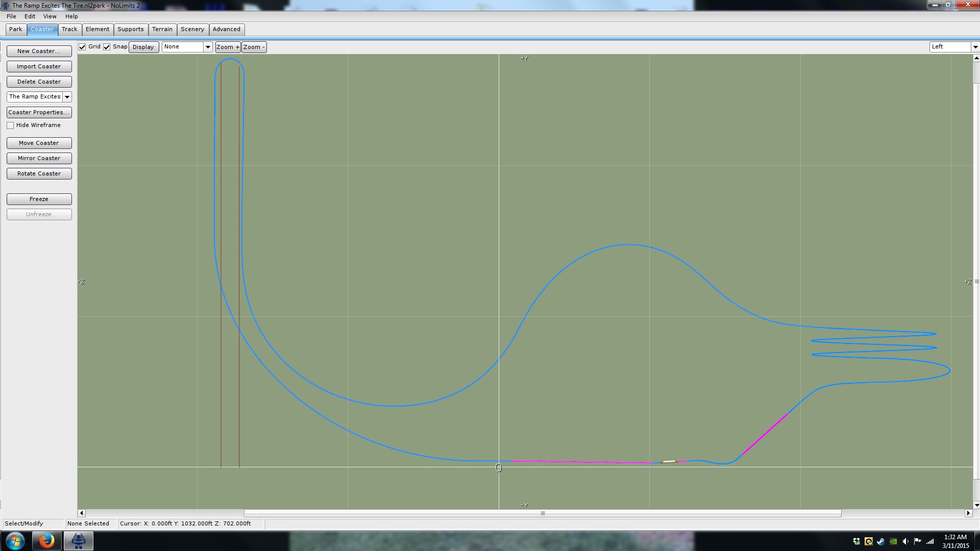Viewport: 980px width, 551px height.
Task: Open Firefox from the taskbar
Action: (46, 541)
